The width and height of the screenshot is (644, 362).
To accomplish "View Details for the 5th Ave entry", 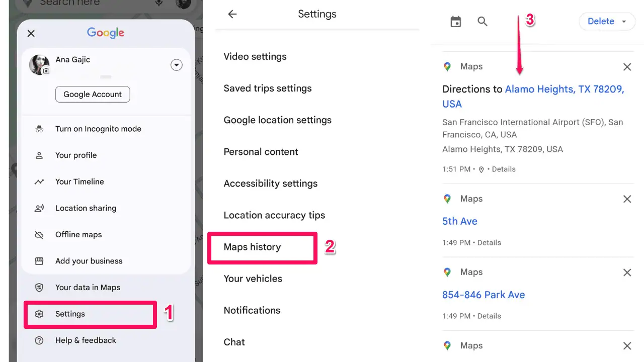I will click(x=489, y=243).
